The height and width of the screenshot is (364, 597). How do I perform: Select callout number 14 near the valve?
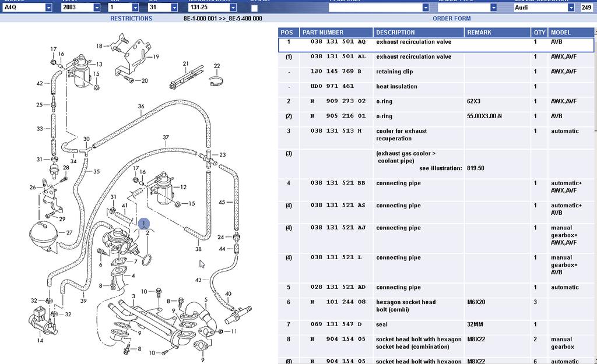pyautogui.click(x=40, y=340)
